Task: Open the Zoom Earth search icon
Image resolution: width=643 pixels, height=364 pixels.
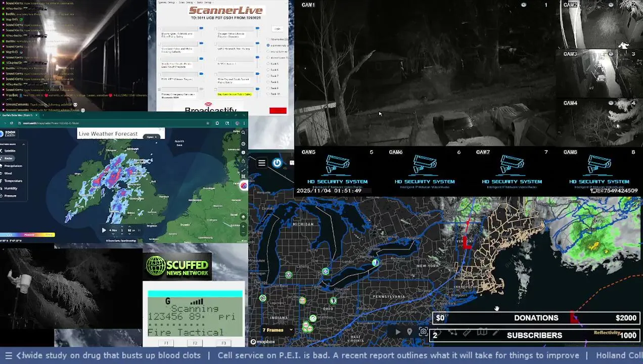Action: 243,132
